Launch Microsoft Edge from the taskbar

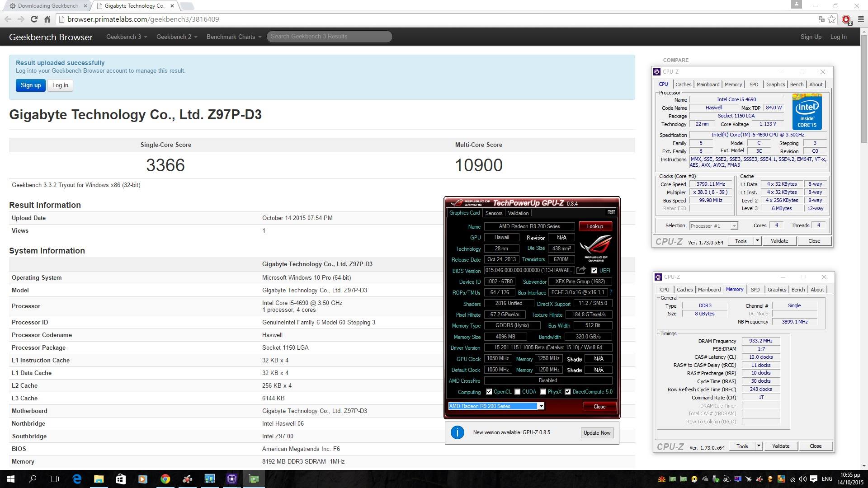[x=77, y=479]
